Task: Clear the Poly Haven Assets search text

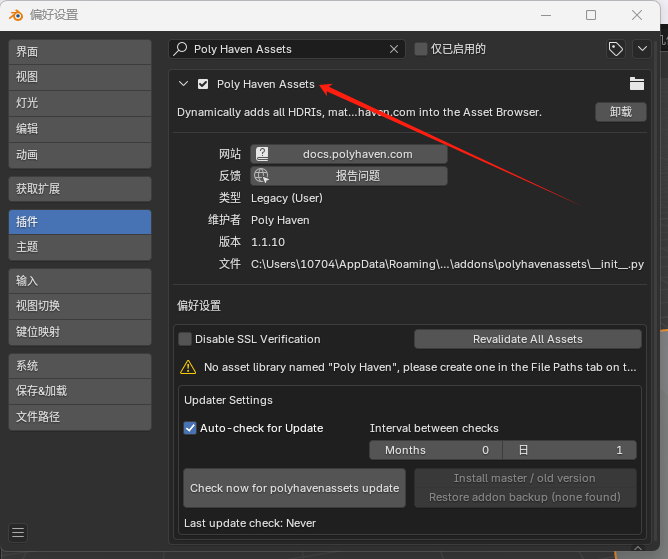Action: [394, 49]
